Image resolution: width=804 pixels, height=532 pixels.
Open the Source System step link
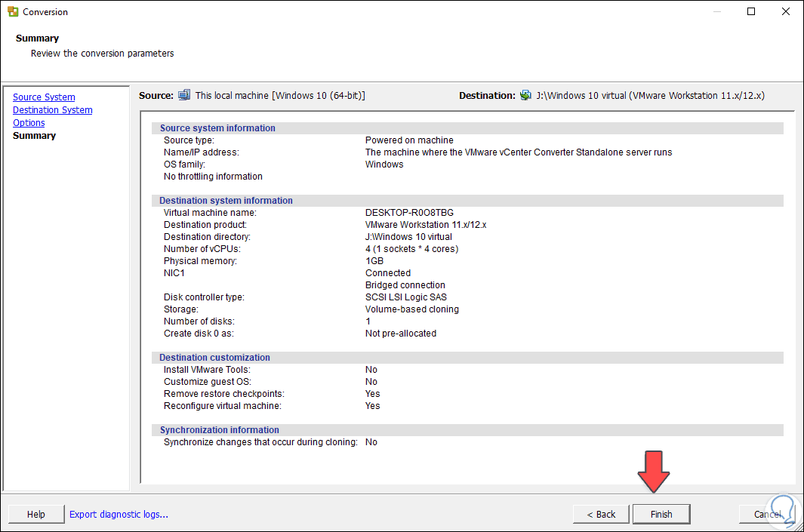coord(44,97)
